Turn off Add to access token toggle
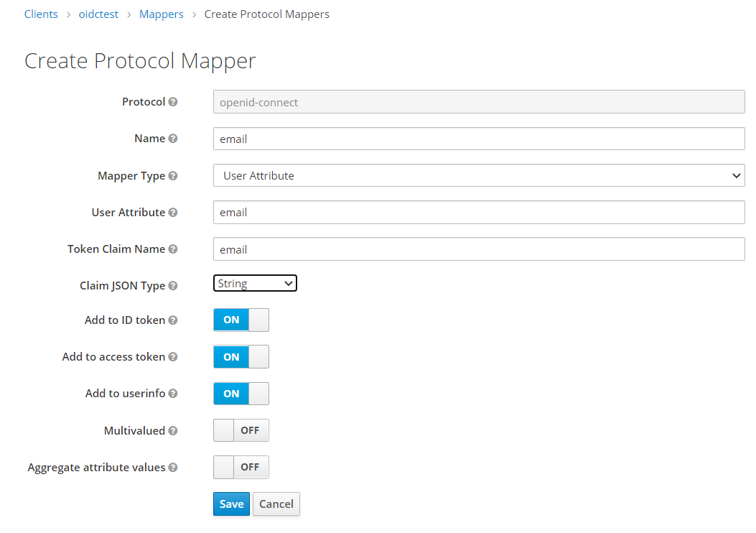The image size is (756, 533). point(241,357)
